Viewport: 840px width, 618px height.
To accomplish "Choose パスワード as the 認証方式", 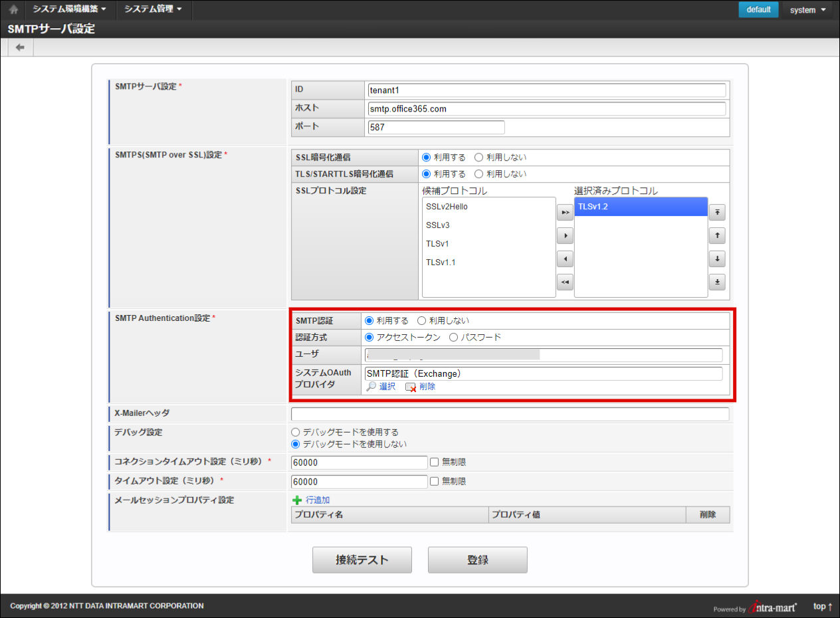I will [x=454, y=338].
